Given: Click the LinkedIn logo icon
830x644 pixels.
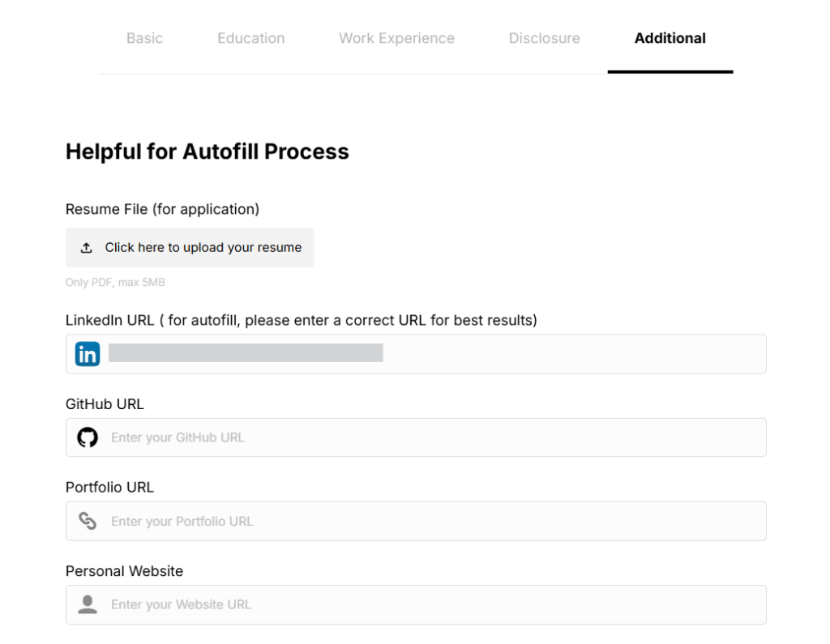Looking at the screenshot, I should tap(88, 354).
